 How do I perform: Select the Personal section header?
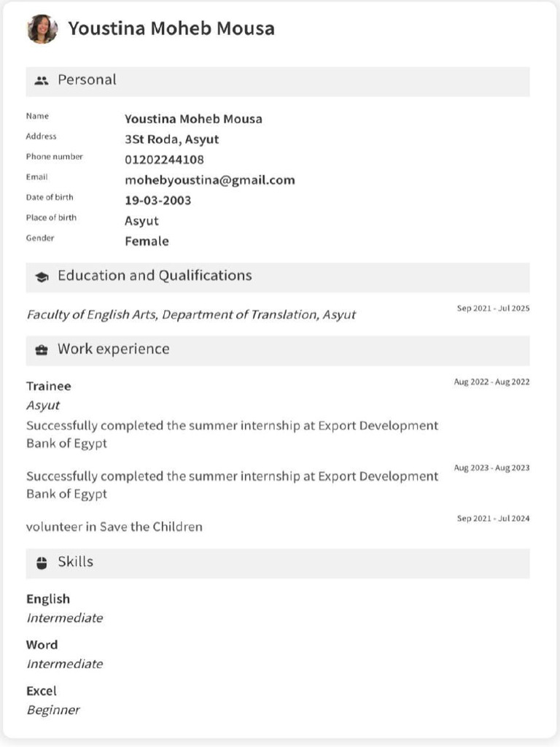tap(278, 82)
